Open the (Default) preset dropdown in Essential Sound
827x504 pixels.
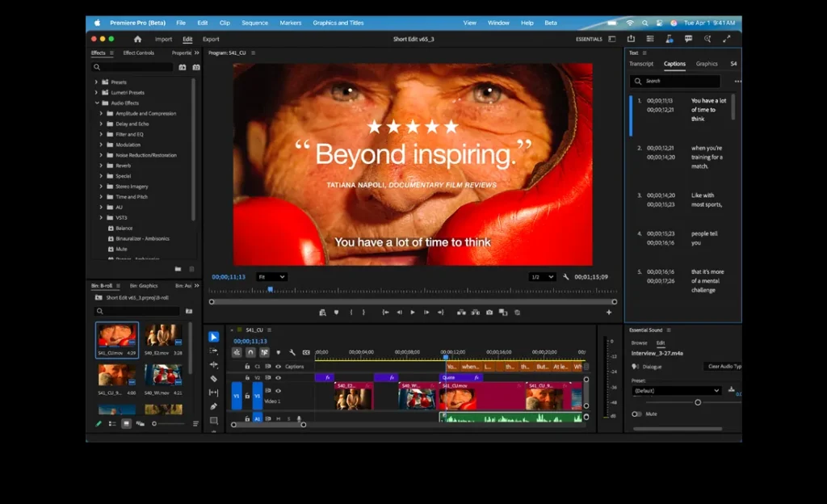click(676, 389)
